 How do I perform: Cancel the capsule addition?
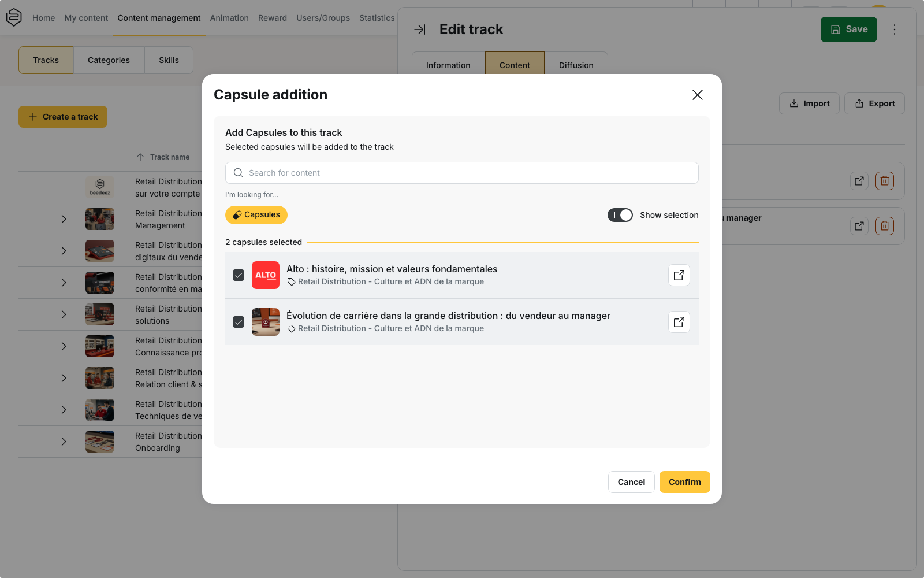click(631, 482)
